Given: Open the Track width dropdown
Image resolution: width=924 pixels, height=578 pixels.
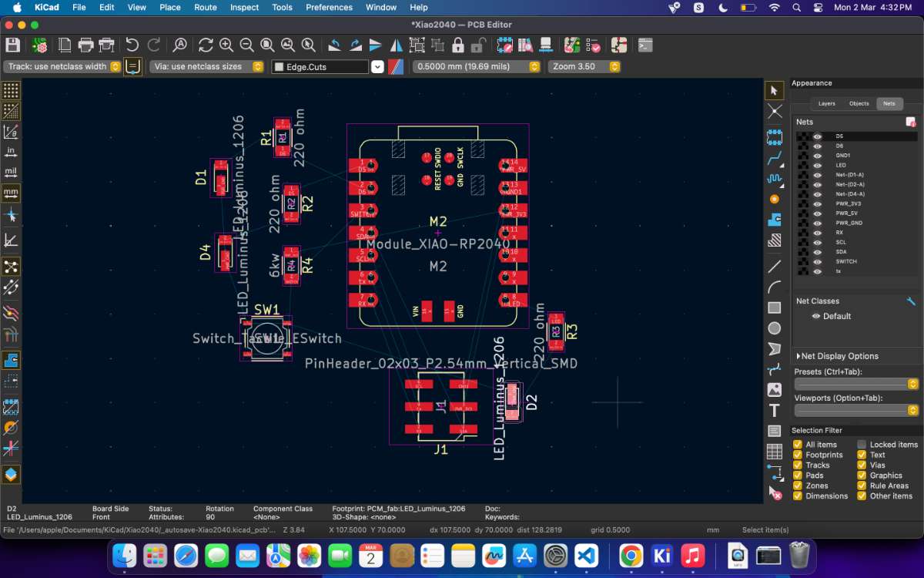Looking at the screenshot, I should 62,66.
